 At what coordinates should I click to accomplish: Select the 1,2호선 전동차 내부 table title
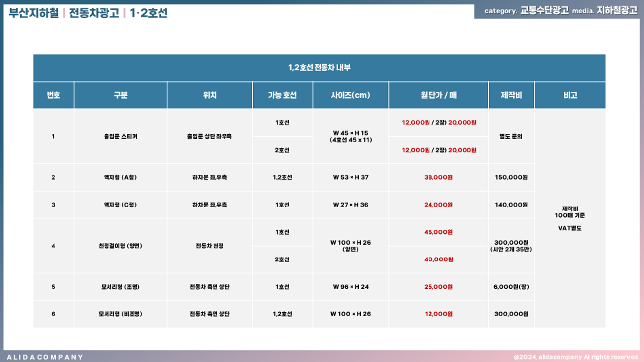click(319, 68)
